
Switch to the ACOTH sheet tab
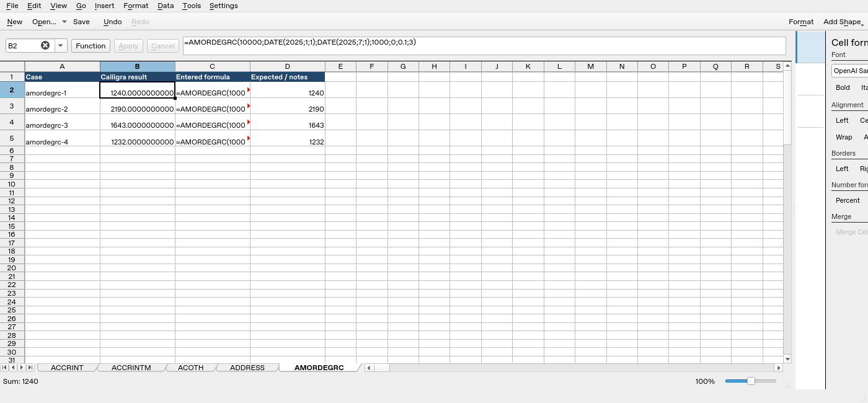click(x=191, y=368)
